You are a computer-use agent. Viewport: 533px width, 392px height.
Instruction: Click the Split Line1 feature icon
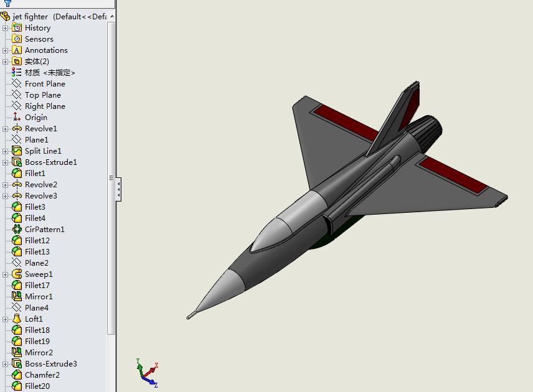click(x=17, y=151)
